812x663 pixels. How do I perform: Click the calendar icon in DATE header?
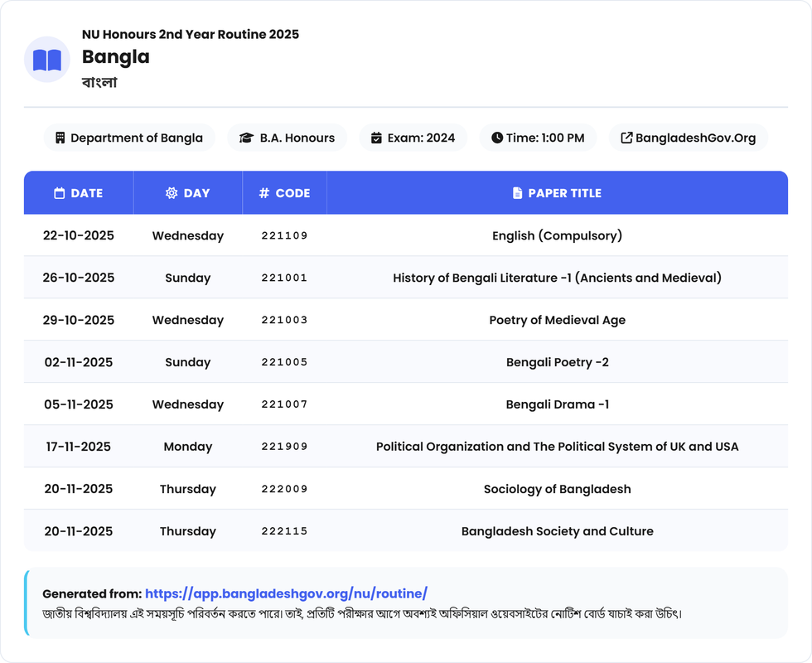point(59,193)
